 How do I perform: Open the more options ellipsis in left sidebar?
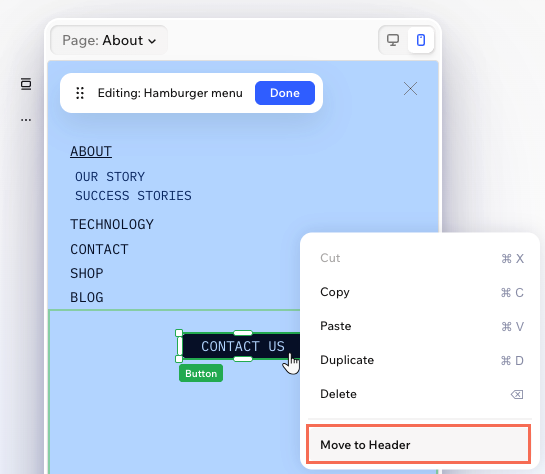tap(26, 120)
